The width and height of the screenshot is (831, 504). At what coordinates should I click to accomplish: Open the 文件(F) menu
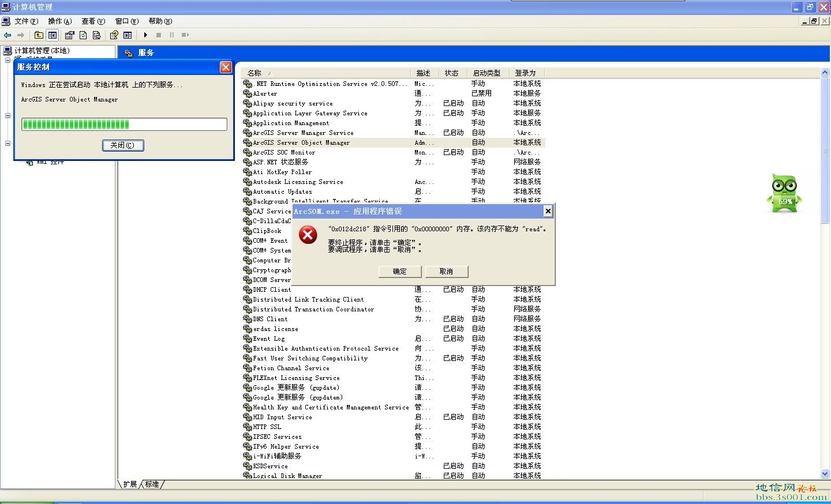(27, 21)
